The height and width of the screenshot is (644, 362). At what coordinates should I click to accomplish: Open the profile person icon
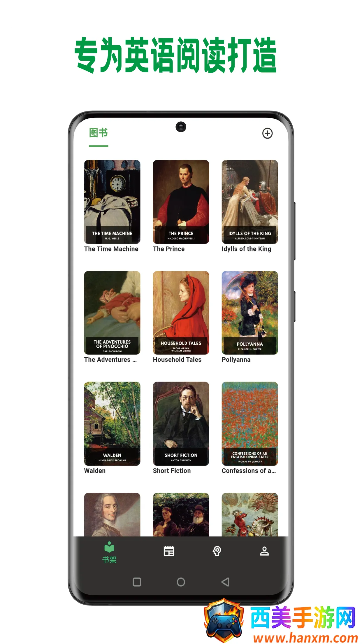click(264, 551)
